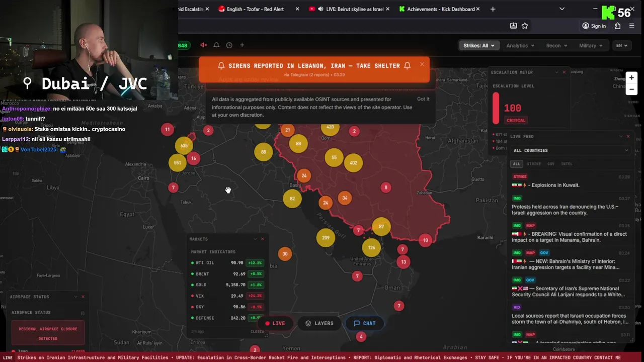Click the airspace status info icon
Image resolution: width=644 pixels, height=362 pixels.
pos(83,313)
